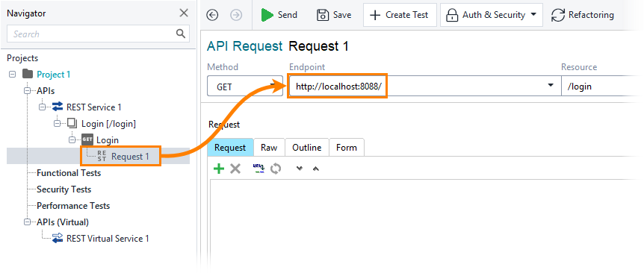The image size is (644, 273).
Task: Go back with the left arrow button
Action: click(212, 15)
